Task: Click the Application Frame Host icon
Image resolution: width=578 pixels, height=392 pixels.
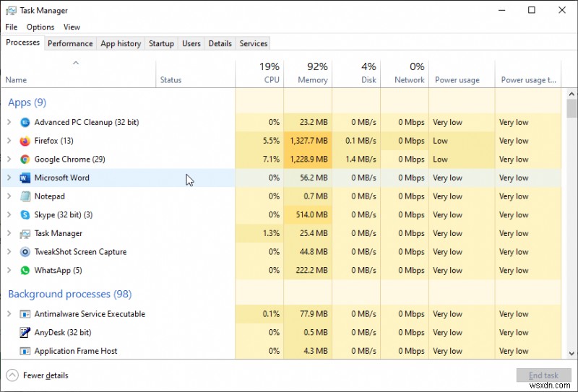Action: point(25,351)
